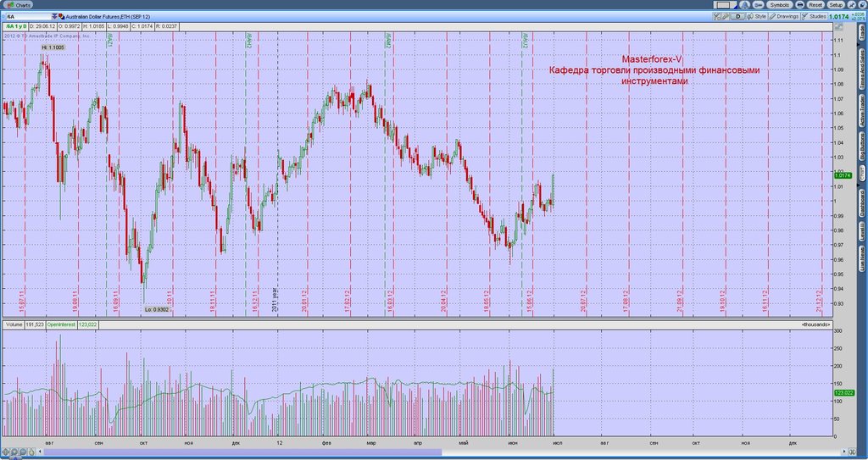
Task: Click the 1.0174 price axis tag
Action: point(842,175)
